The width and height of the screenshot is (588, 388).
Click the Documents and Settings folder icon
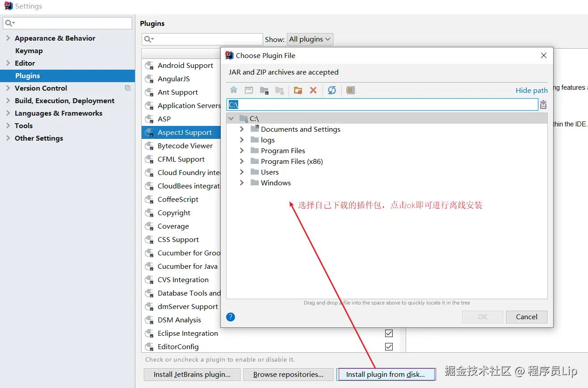click(x=255, y=129)
